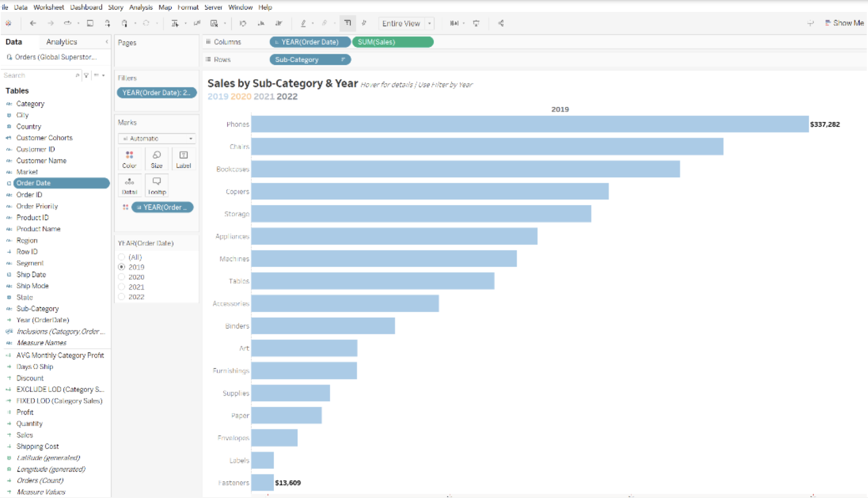
Task: Select the 2022 radio button in filter card
Action: (122, 297)
